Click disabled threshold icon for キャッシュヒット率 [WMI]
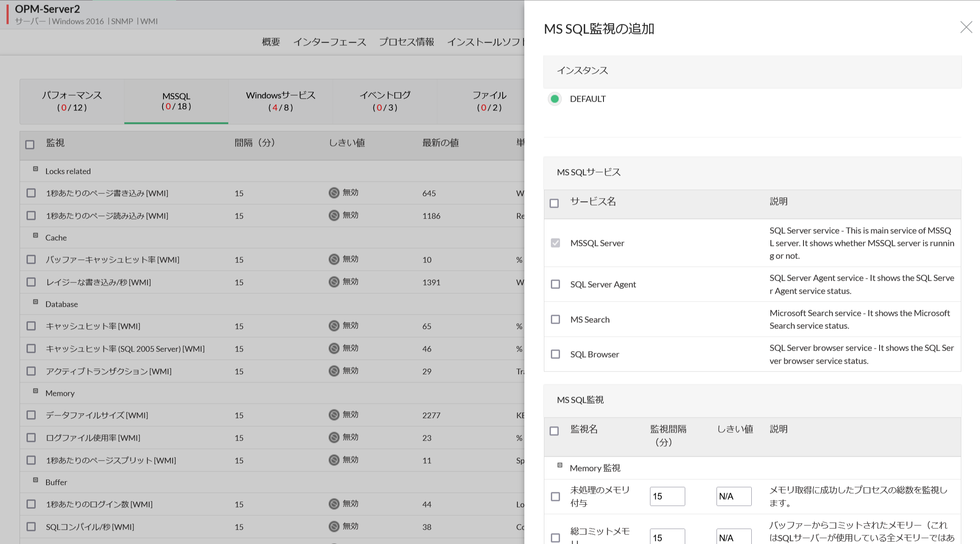 pos(334,326)
